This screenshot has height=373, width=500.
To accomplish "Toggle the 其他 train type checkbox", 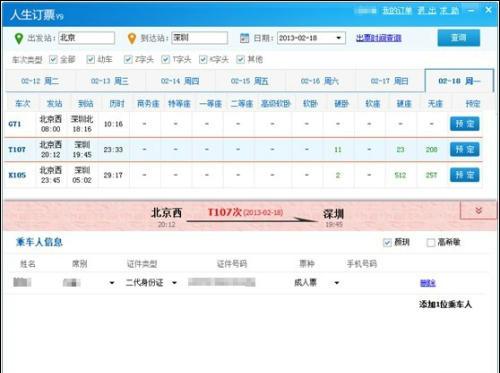I will 240,59.
